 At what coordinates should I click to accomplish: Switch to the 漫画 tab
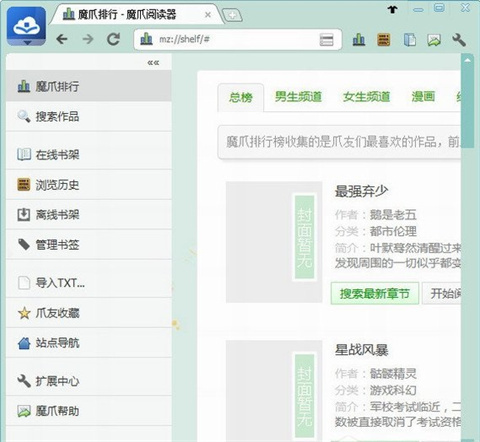point(423,97)
